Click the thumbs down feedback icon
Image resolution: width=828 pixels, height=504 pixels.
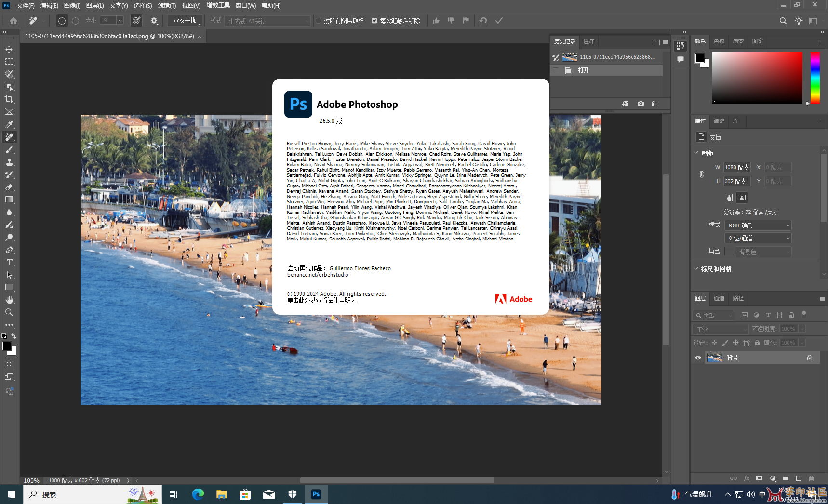click(451, 21)
